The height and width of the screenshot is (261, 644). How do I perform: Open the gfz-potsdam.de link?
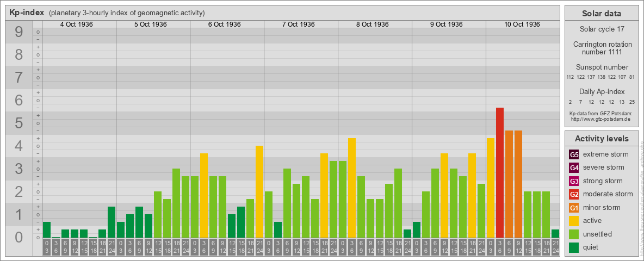pos(600,119)
